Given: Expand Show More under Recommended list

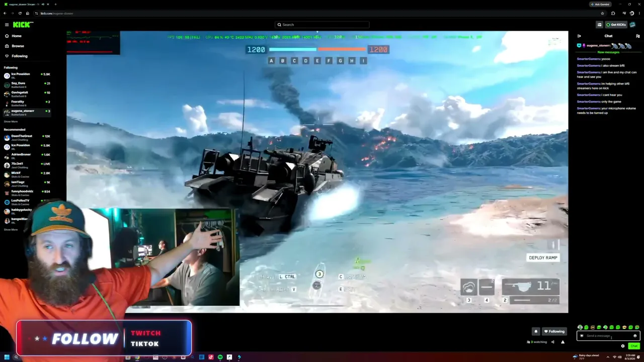Looking at the screenshot, I should pos(11,230).
